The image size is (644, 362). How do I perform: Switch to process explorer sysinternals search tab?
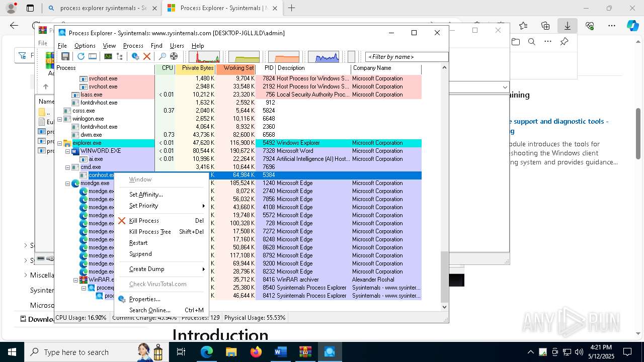tap(102, 8)
